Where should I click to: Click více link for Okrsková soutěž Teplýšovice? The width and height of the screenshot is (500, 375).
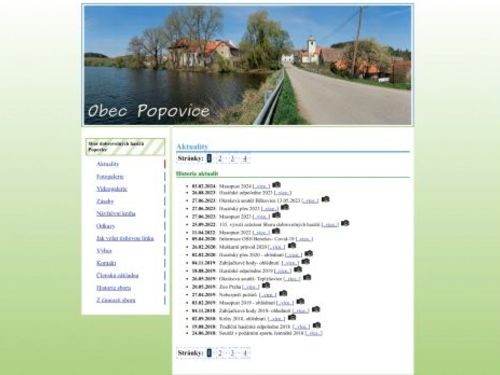click(x=292, y=279)
